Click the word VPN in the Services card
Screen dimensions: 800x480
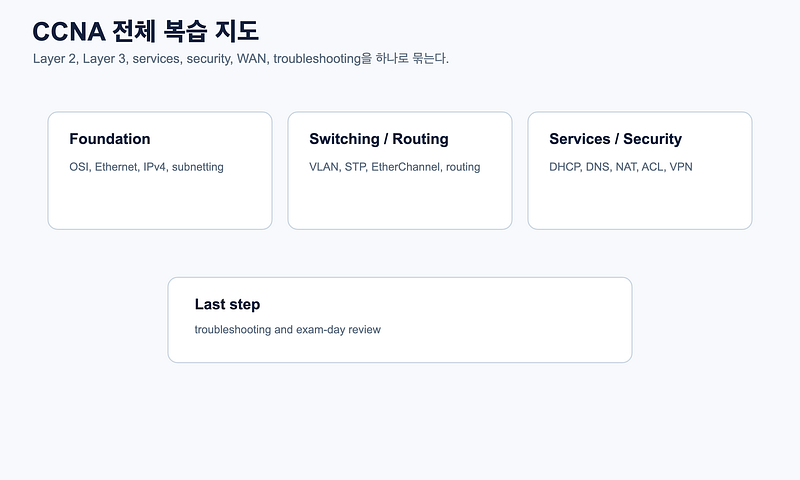tap(681, 167)
